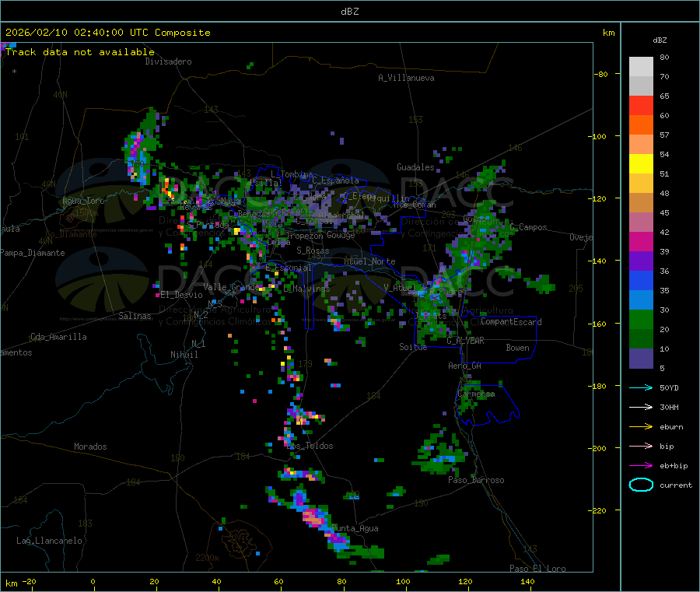Click the 2026/02/10 02:40:00 UTC Composite timestamp
Image resolution: width=700 pixels, height=592 pixels.
[107, 33]
